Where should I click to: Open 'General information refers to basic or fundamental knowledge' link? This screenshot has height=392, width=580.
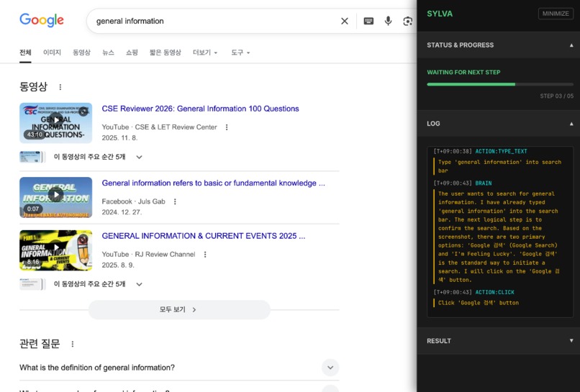click(214, 183)
